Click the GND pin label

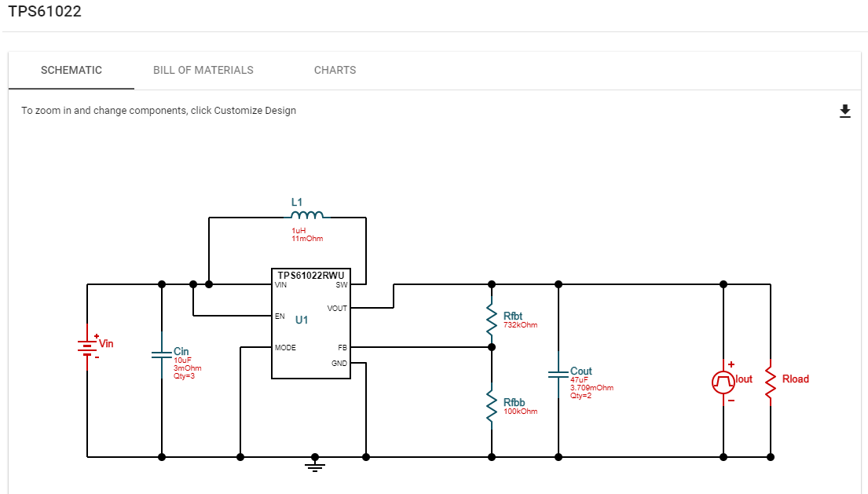(x=339, y=364)
